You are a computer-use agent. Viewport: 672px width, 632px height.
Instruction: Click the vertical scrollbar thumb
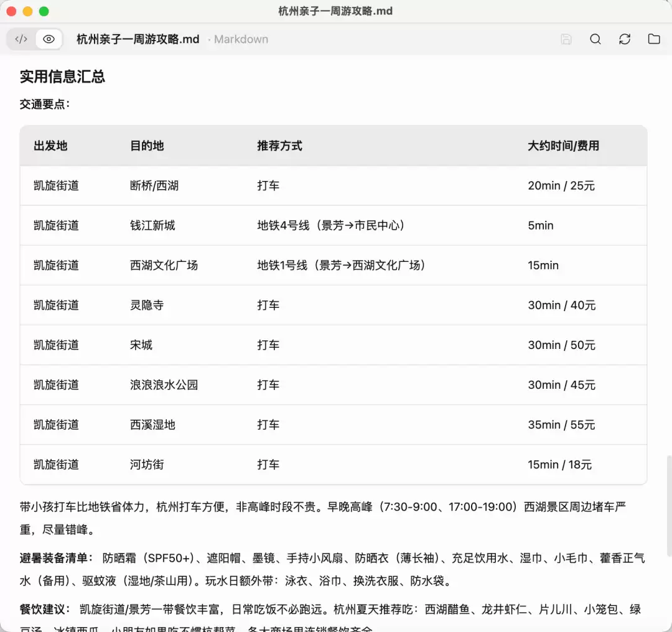(669, 506)
